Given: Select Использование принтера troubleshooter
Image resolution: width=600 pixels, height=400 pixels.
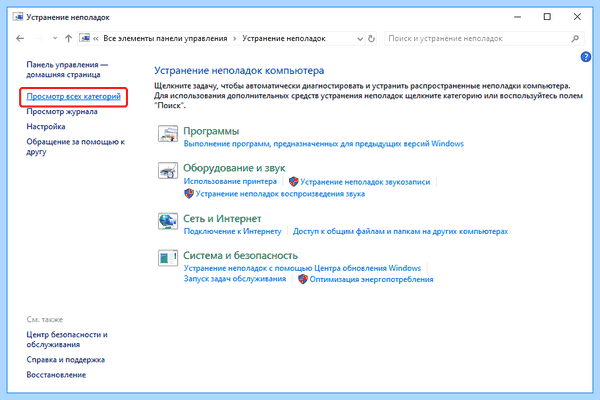Looking at the screenshot, I should (230, 181).
